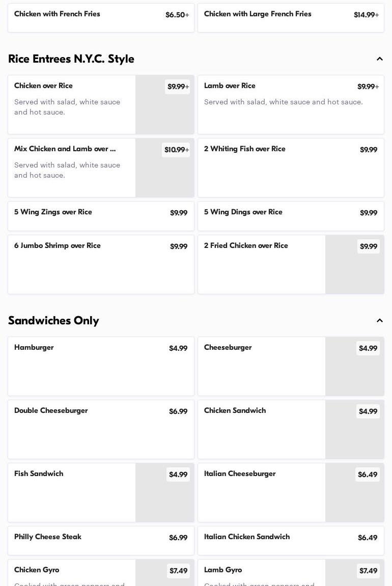Open the Chicken over Rice item

(x=71, y=104)
